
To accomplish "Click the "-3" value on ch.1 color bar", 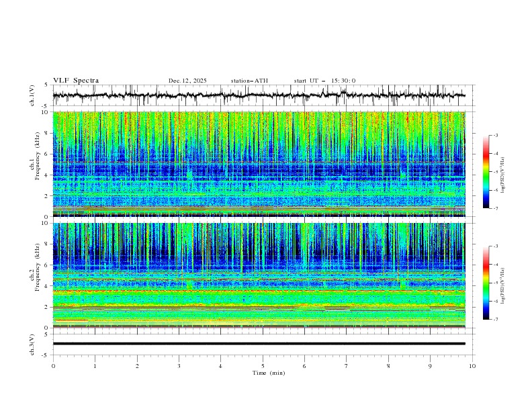I will click(x=495, y=135).
